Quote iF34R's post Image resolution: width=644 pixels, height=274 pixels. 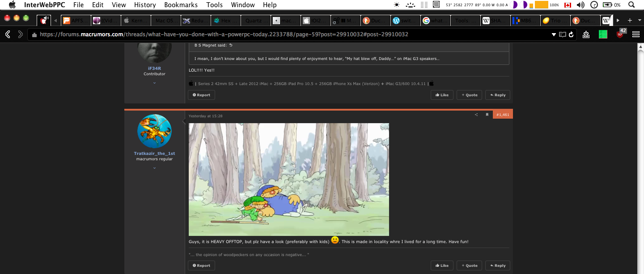(x=469, y=95)
